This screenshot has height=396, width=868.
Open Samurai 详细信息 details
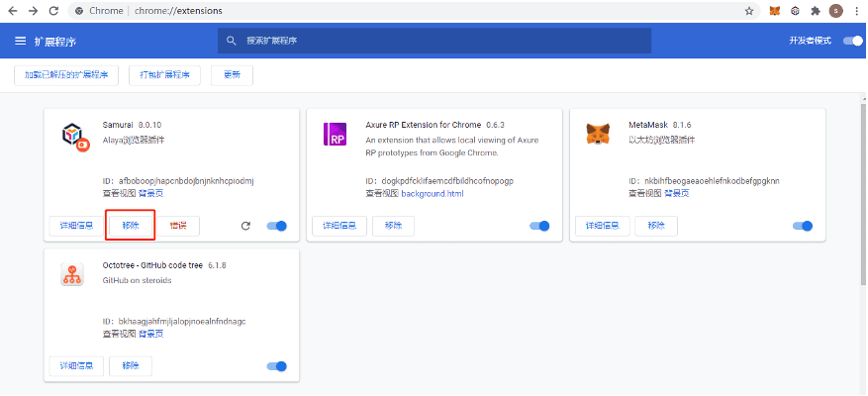click(x=76, y=226)
